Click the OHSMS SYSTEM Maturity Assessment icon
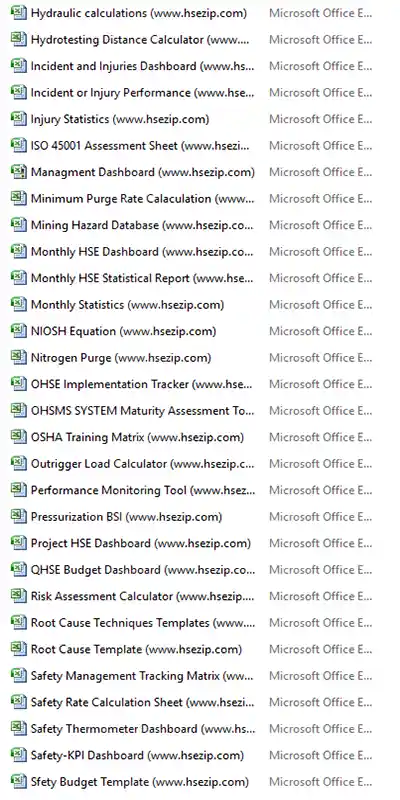The image size is (400, 800). pyautogui.click(x=19, y=411)
